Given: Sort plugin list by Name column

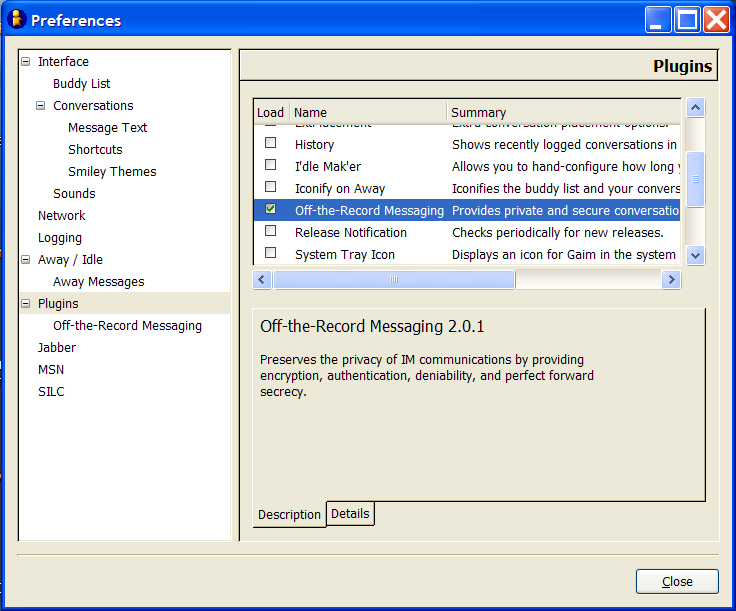Looking at the screenshot, I should [368, 112].
